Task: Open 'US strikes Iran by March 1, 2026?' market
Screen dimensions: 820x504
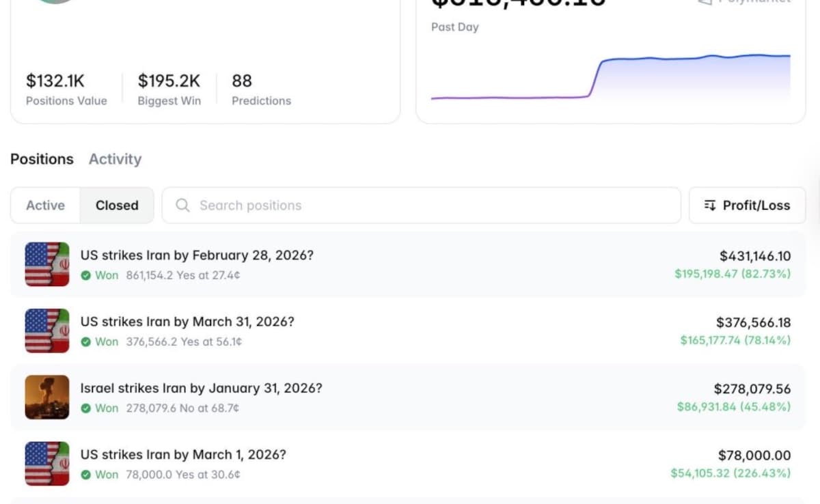Action: click(183, 455)
